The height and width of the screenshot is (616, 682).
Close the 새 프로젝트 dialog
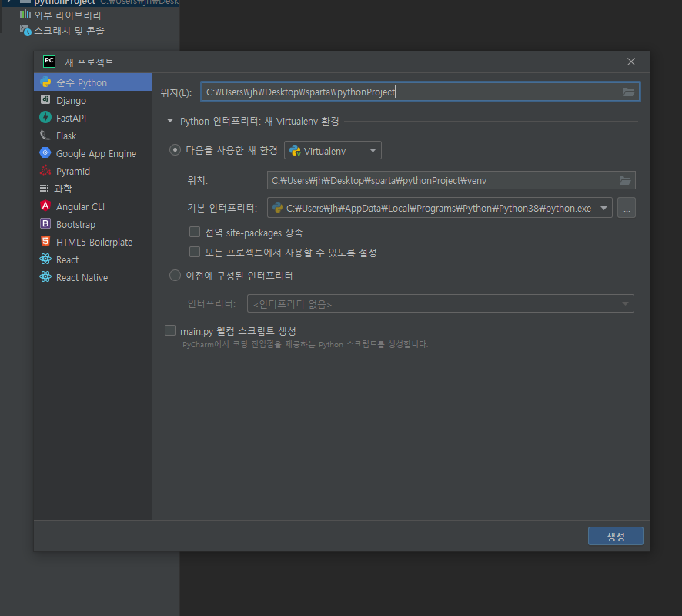point(631,62)
